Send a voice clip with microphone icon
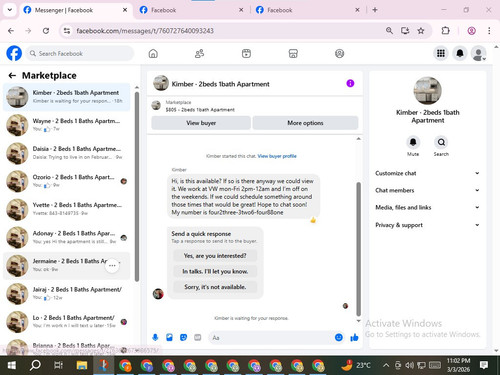 [155, 338]
